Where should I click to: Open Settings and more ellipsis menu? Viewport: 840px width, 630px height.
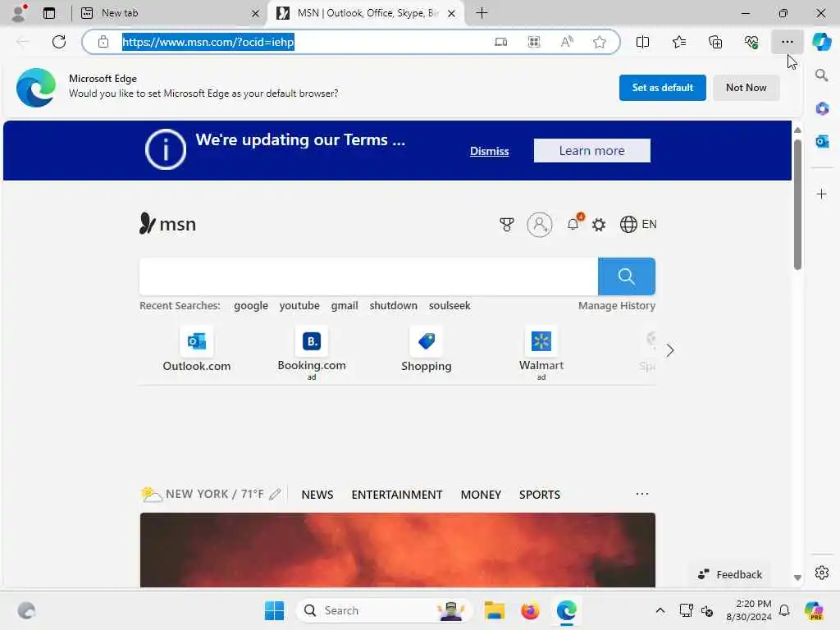tap(787, 42)
